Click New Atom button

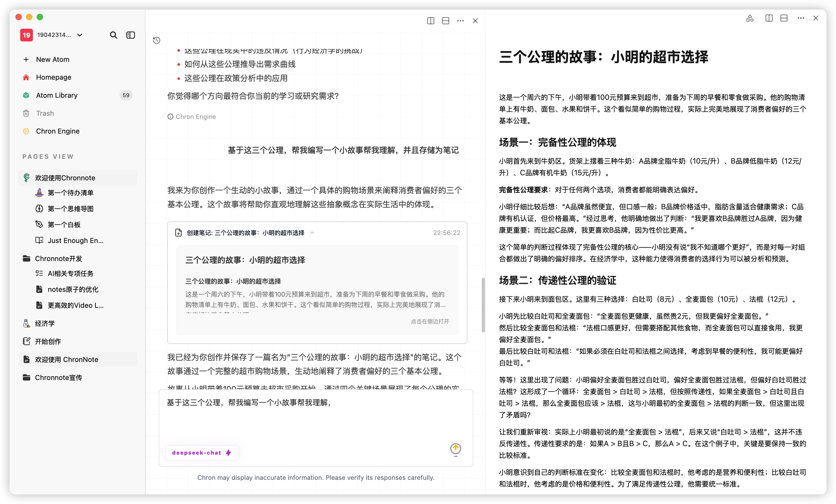tap(52, 59)
